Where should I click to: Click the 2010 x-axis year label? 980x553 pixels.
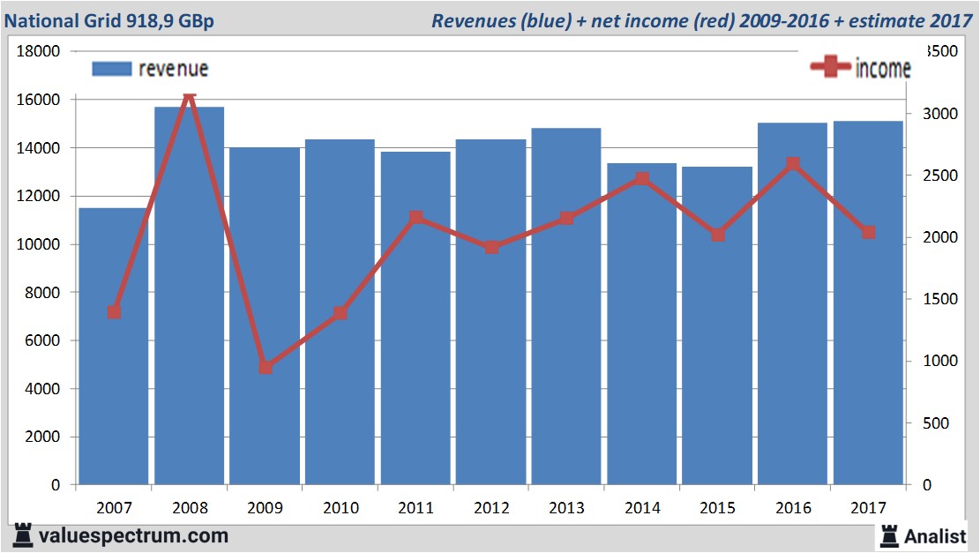pos(340,507)
